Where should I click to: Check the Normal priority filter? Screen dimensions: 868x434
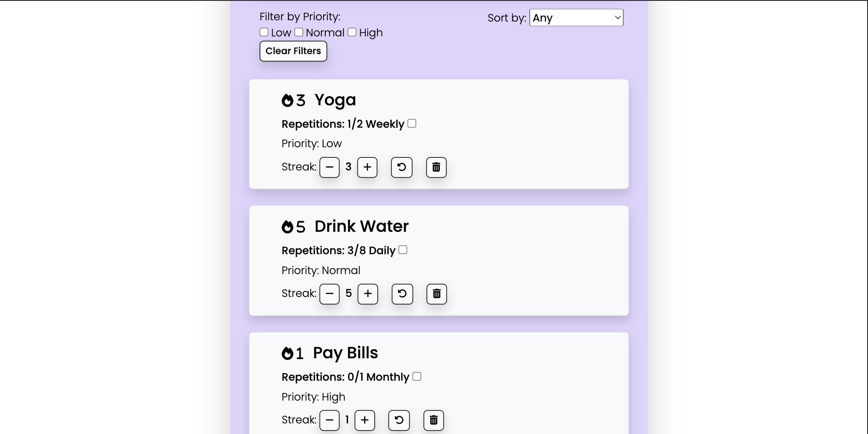299,32
